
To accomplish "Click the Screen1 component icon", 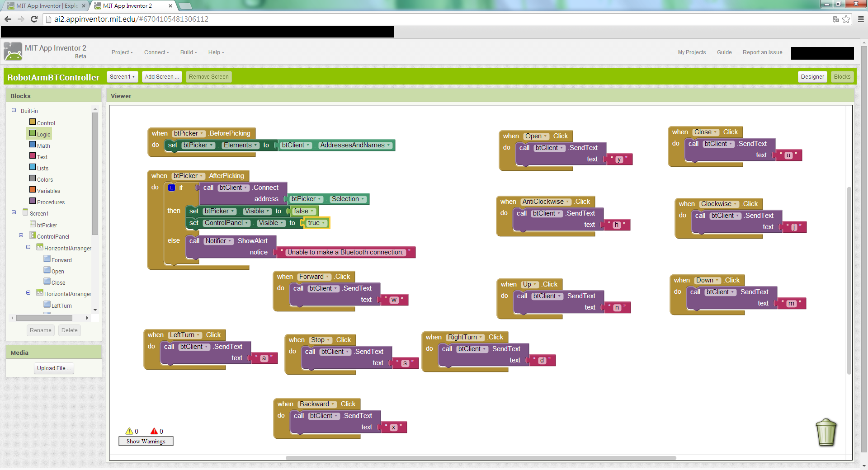I will click(x=25, y=212).
